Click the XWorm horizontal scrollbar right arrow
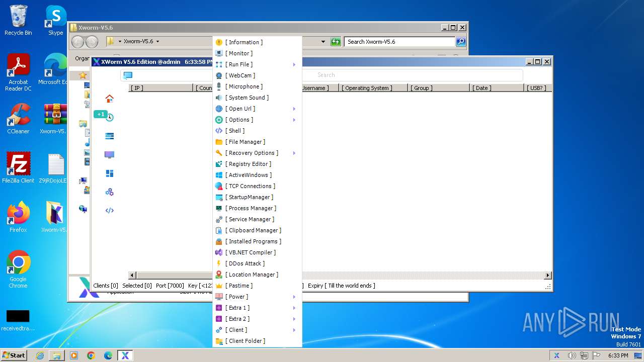The width and height of the screenshot is (644, 362). pyautogui.click(x=548, y=275)
